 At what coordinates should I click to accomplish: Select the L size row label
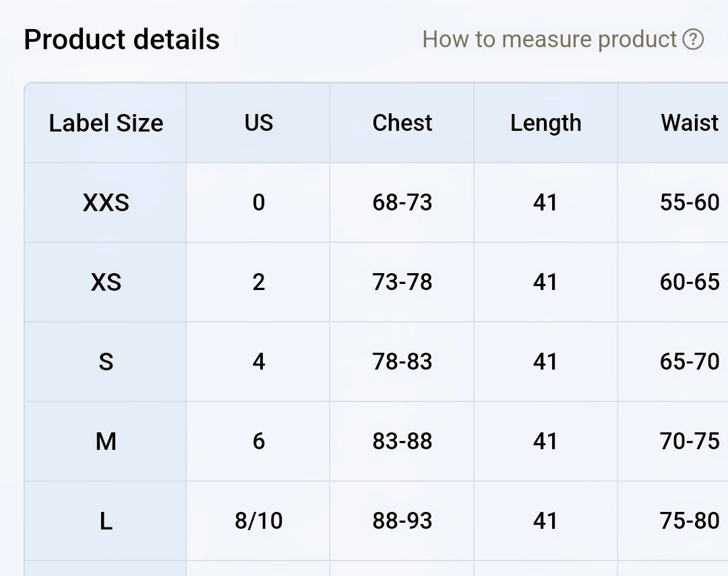point(106,521)
